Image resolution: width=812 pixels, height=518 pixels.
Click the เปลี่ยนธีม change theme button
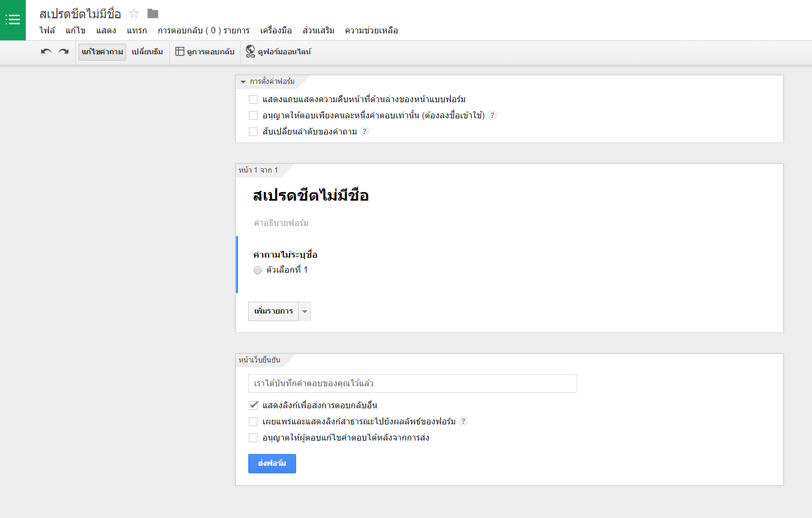[147, 52]
